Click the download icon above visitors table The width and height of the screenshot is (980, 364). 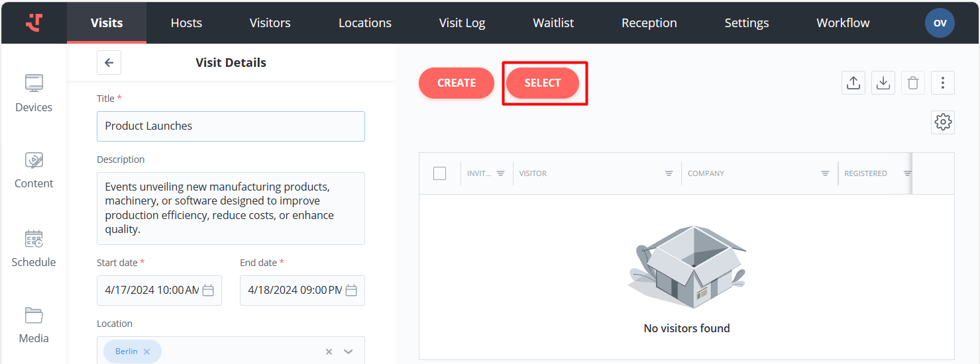click(883, 83)
